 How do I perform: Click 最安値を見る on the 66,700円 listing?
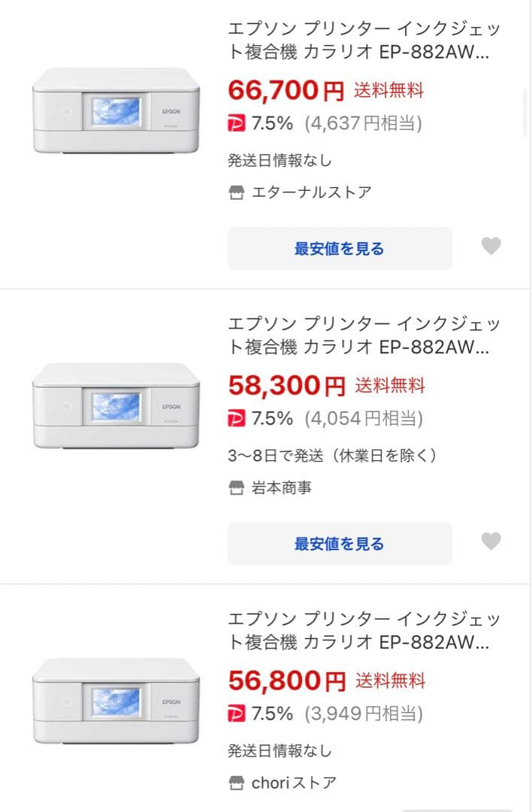coord(340,248)
